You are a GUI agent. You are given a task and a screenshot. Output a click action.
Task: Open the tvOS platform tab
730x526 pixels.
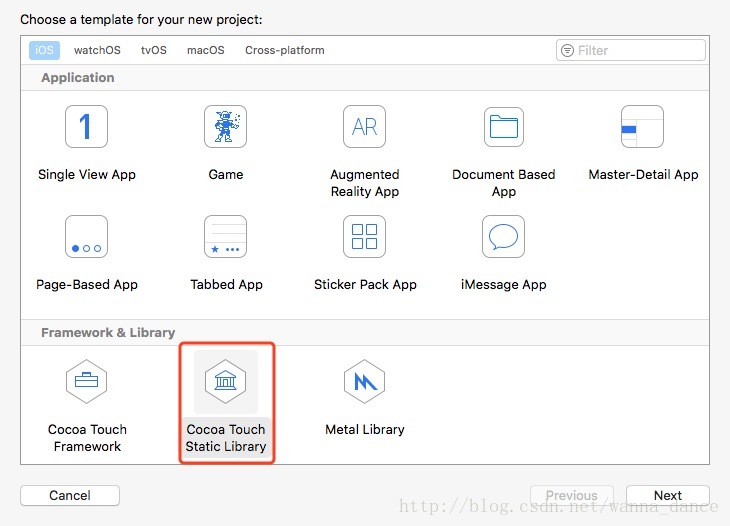[x=154, y=50]
